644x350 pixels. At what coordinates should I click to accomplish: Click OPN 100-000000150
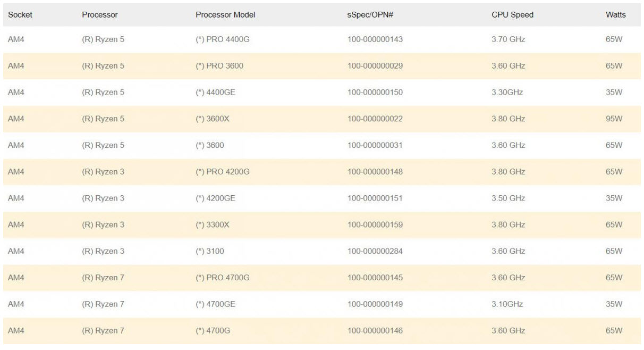click(375, 93)
